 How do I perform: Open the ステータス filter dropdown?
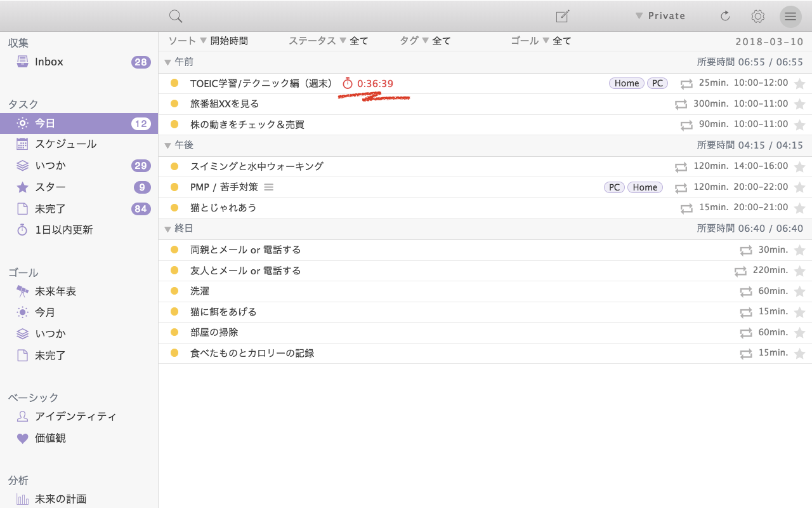pos(329,41)
